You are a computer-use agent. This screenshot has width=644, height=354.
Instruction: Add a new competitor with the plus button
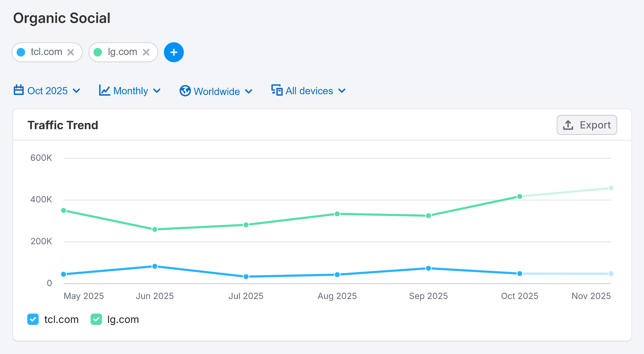coord(174,52)
